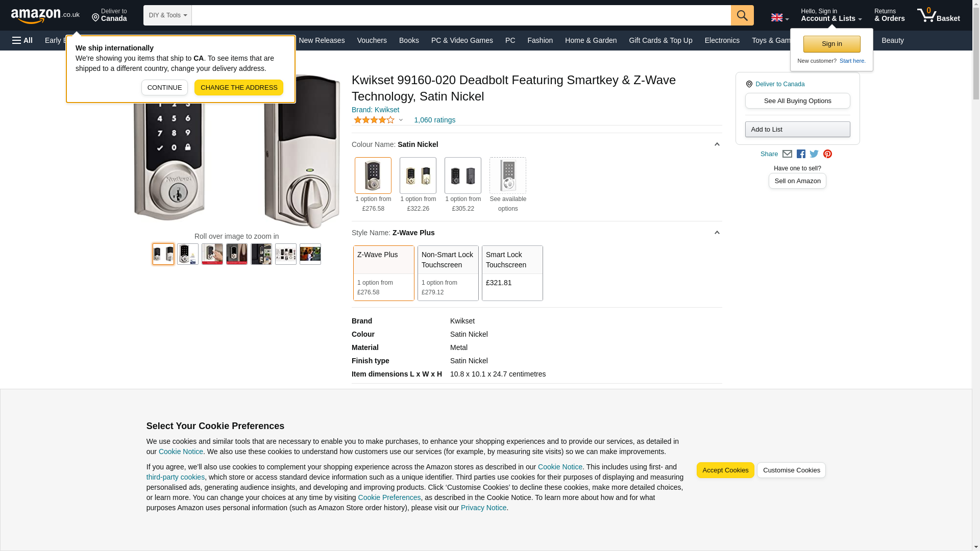
Task: Expand the star rating breakdown popover
Action: [x=378, y=120]
